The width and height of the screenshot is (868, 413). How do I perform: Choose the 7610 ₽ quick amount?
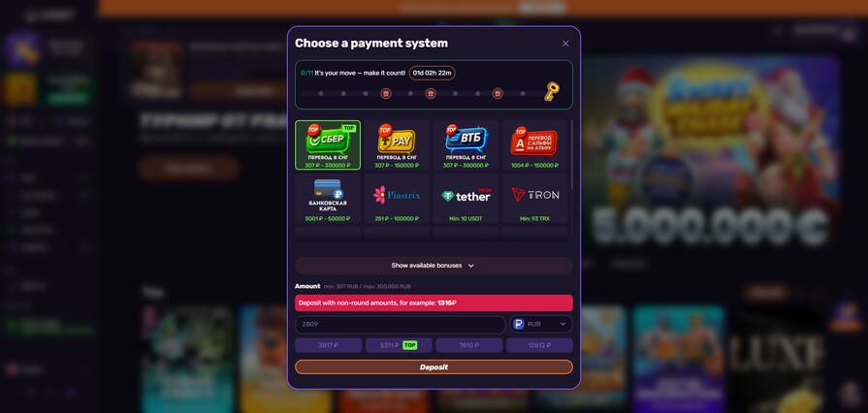(468, 345)
